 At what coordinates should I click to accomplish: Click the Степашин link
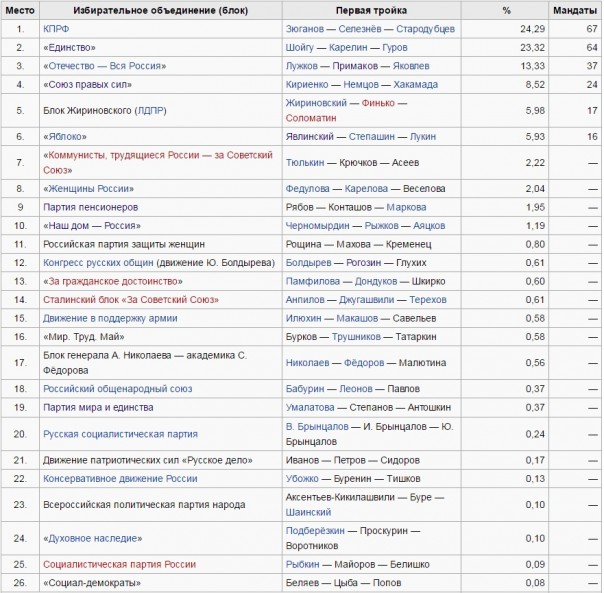pyautogui.click(x=371, y=136)
